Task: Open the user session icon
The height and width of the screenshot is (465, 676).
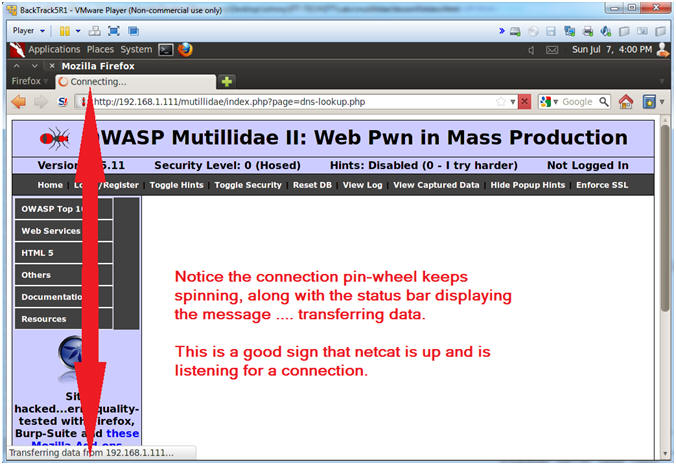Action: [662, 50]
